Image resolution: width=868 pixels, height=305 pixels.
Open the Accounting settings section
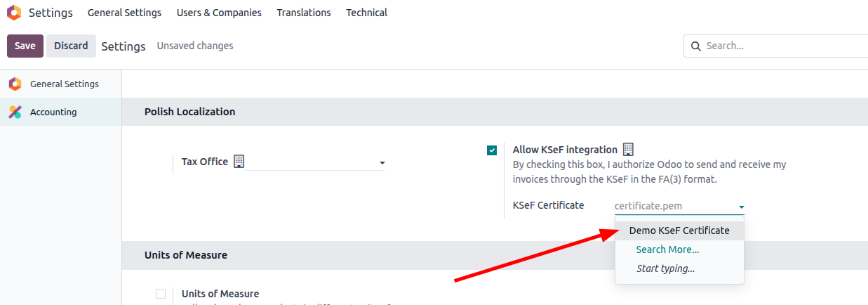coord(53,112)
